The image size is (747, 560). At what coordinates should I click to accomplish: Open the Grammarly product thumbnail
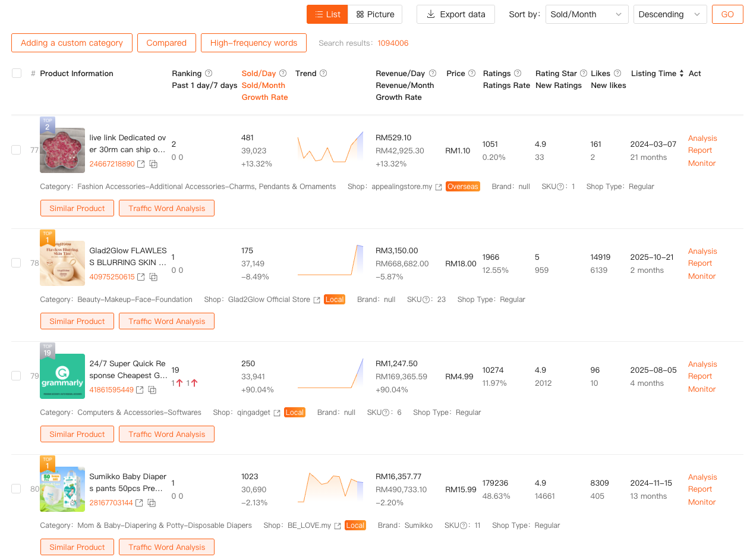[x=62, y=376]
